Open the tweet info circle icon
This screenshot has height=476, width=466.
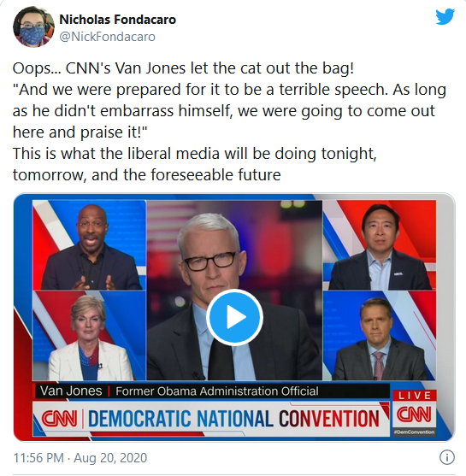447,457
